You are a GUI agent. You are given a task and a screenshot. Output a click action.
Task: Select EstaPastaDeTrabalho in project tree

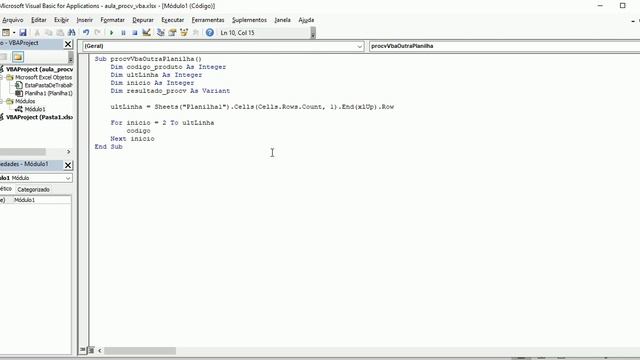(48, 85)
